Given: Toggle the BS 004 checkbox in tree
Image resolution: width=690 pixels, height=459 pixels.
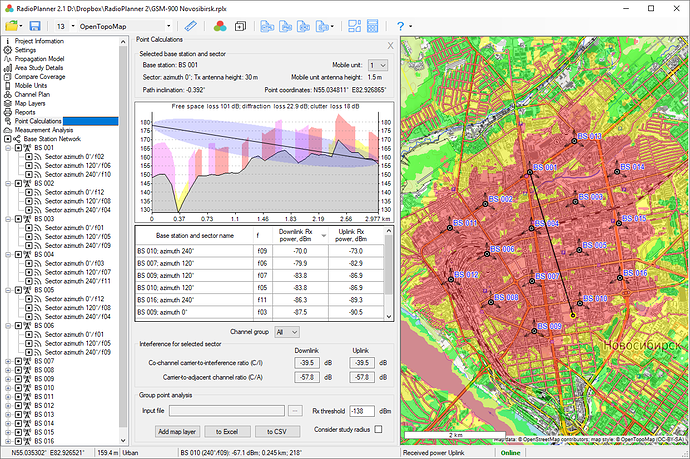Looking at the screenshot, I should coord(18,254).
